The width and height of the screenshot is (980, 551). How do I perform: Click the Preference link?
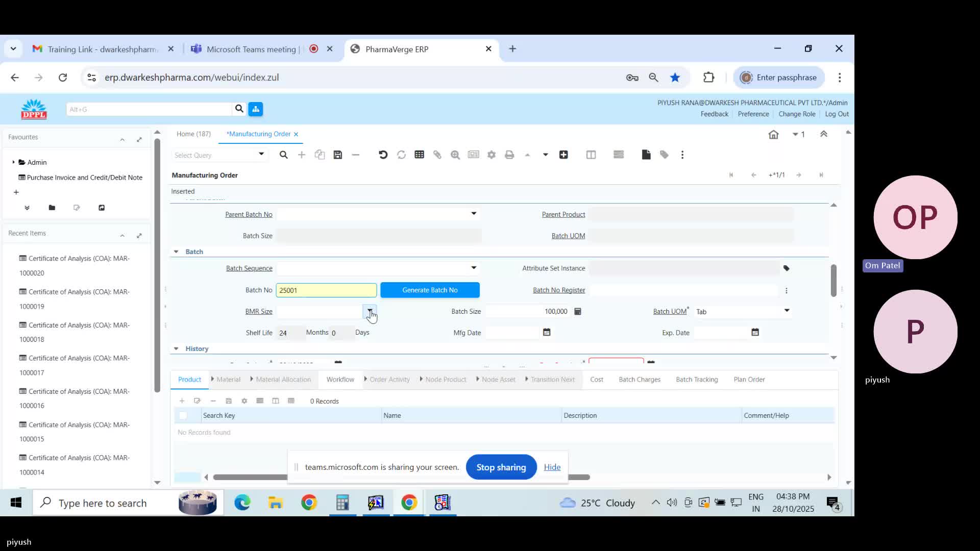tap(753, 114)
